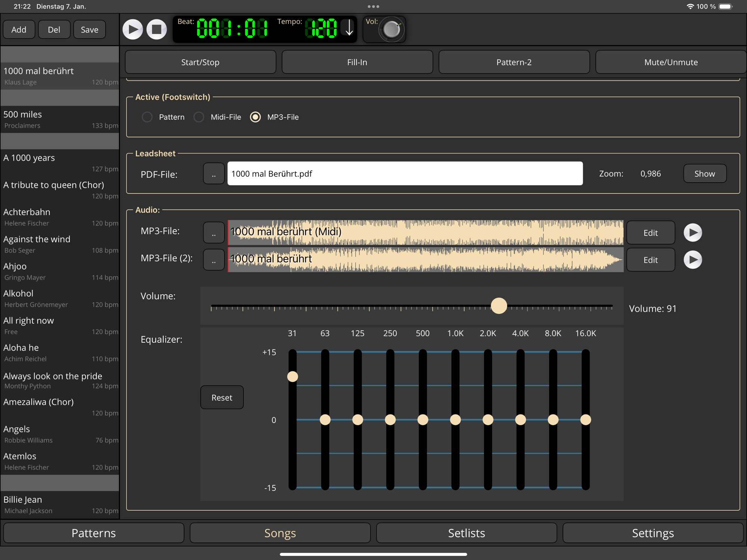Play the MP3-File (2) preview
The height and width of the screenshot is (560, 747).
point(692,260)
